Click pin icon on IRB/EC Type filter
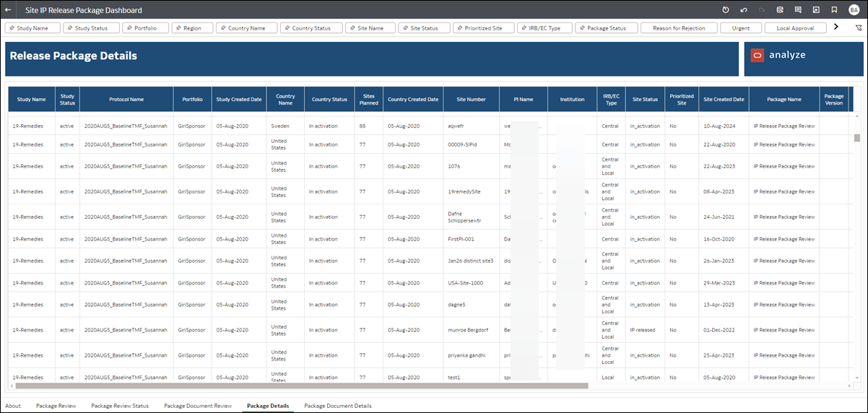868x413 pixels. point(524,28)
